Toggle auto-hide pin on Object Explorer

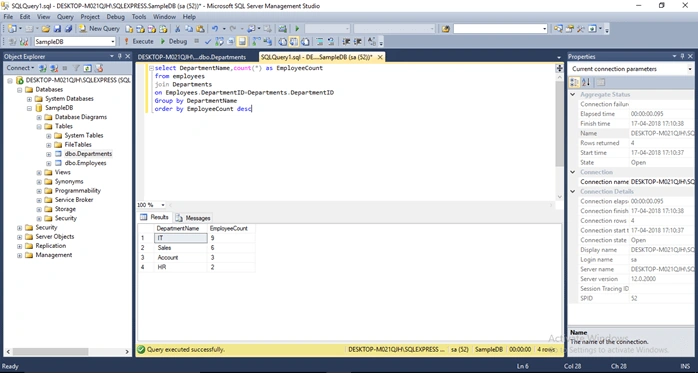click(x=120, y=56)
